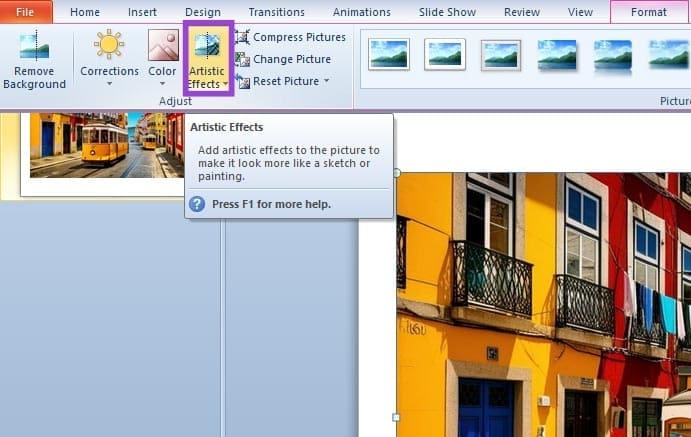691x437 pixels.
Task: Apply the sixth picture style thumbnail
Action: [x=668, y=55]
